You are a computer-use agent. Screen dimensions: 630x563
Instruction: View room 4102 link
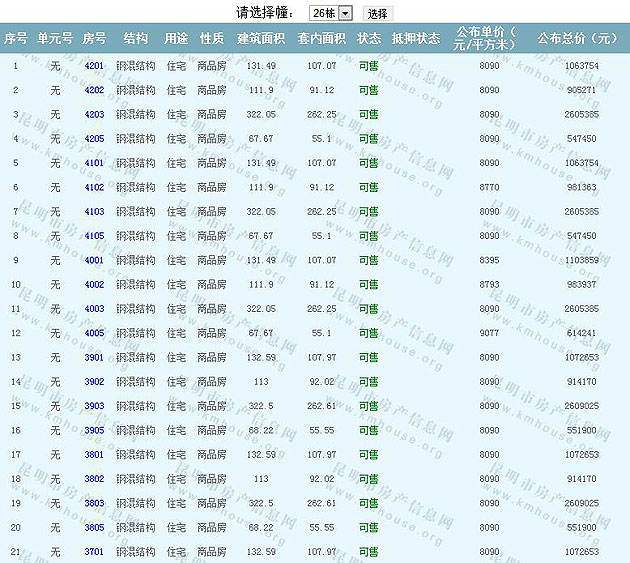tap(94, 187)
